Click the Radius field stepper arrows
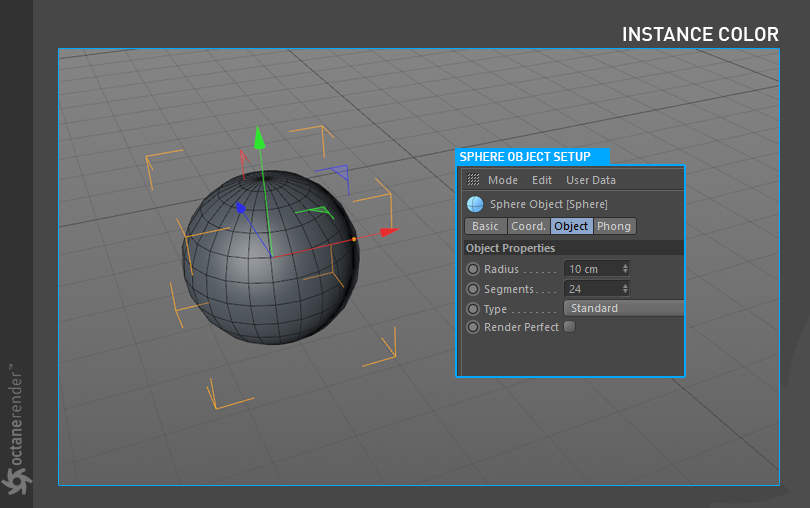 click(625, 269)
